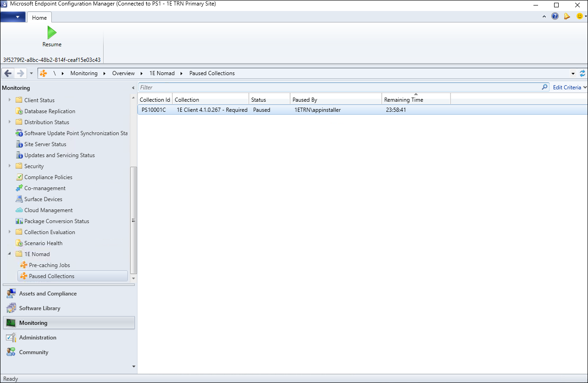Click the back navigation arrow
The image size is (588, 383).
pos(8,73)
